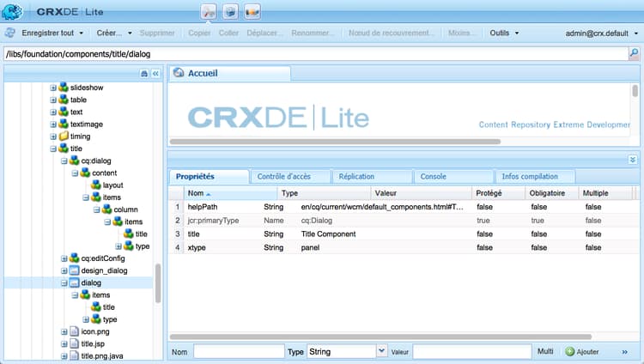This screenshot has width=644, height=364.
Task: Open the tools icon in header
Action: [209, 11]
